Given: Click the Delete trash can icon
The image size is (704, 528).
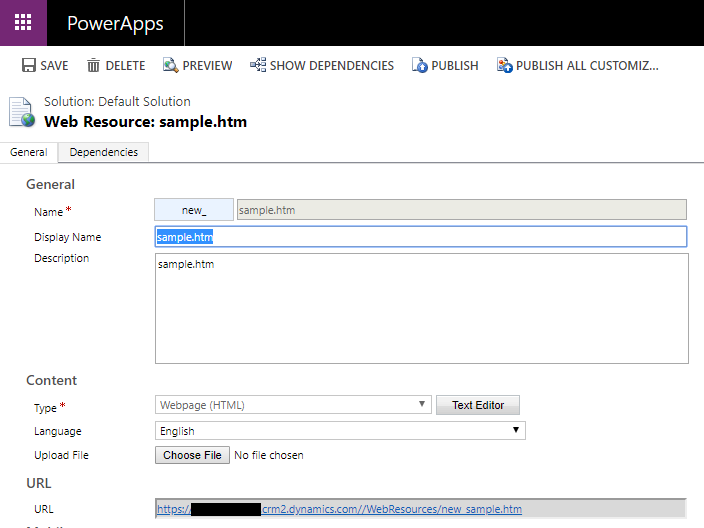Looking at the screenshot, I should [x=93, y=65].
